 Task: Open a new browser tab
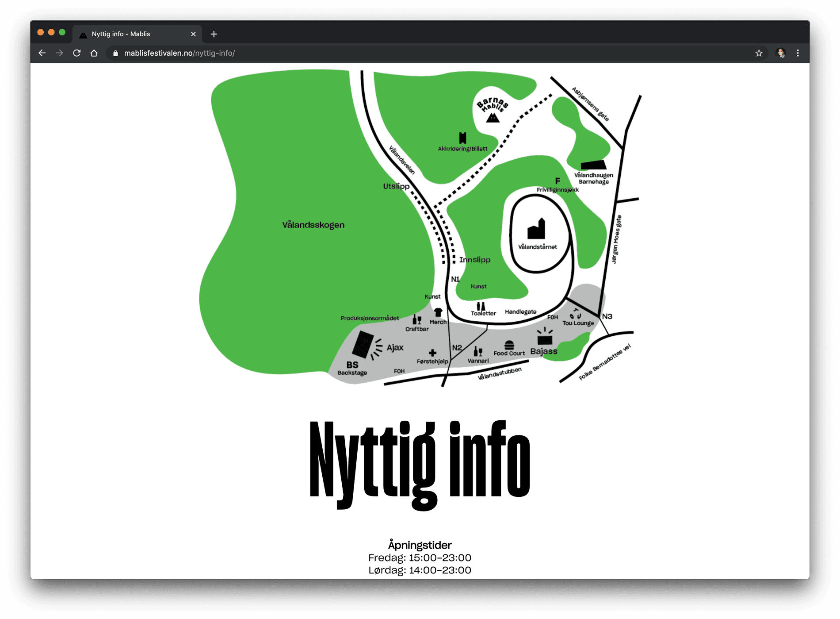214,34
